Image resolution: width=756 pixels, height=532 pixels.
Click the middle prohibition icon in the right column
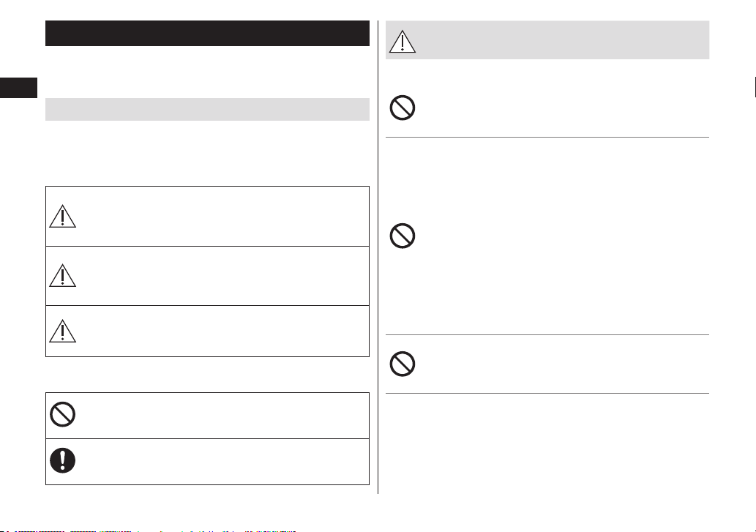402,236
